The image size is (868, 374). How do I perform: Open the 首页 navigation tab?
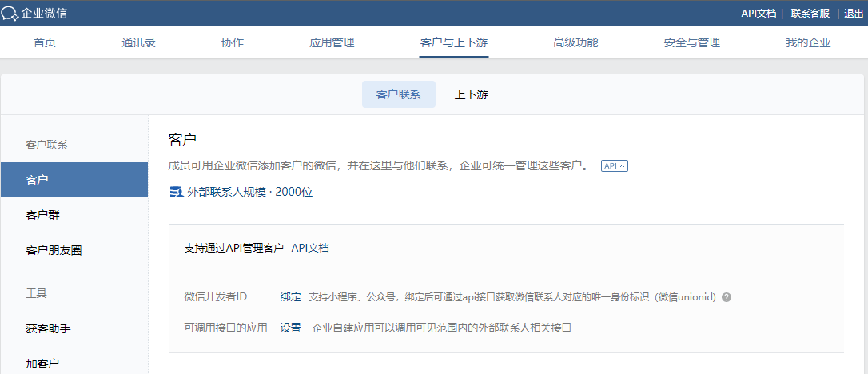[45, 43]
